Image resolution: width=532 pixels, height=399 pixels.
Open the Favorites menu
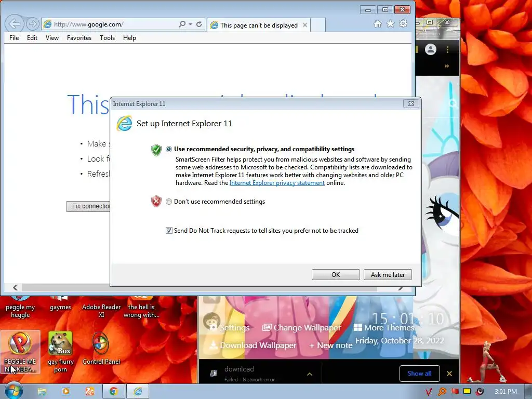click(79, 37)
